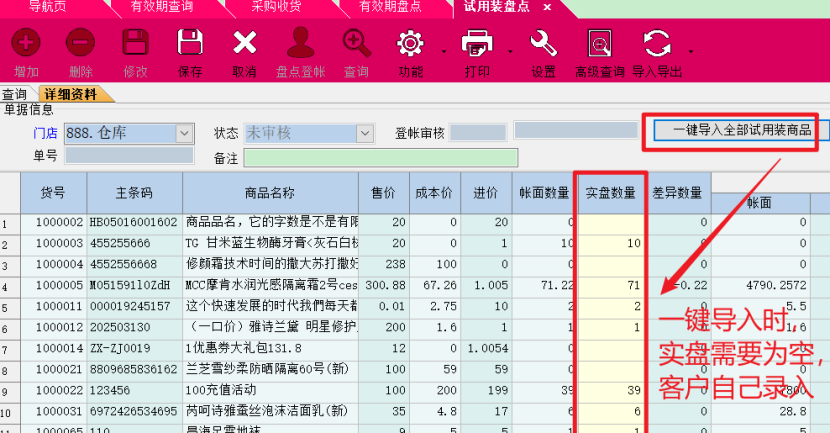Open 高级查询 advanced search icon

point(599,43)
